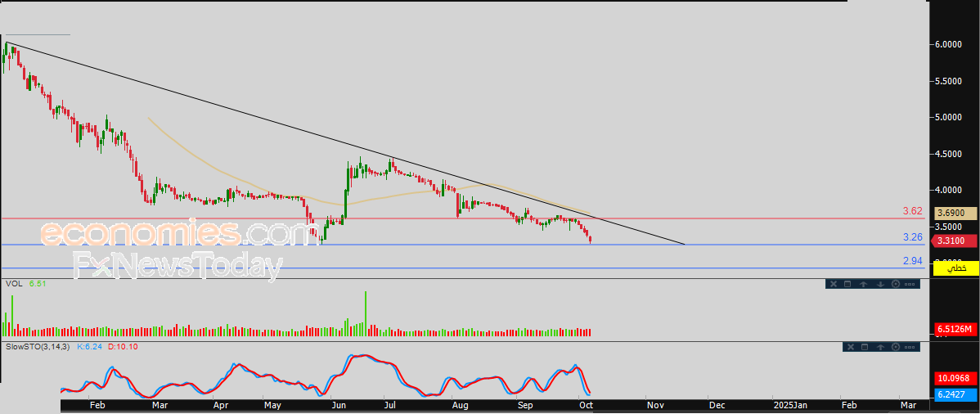The image size is (980, 414).
Task: Click the D:10.10 reading
Action: [123, 346]
